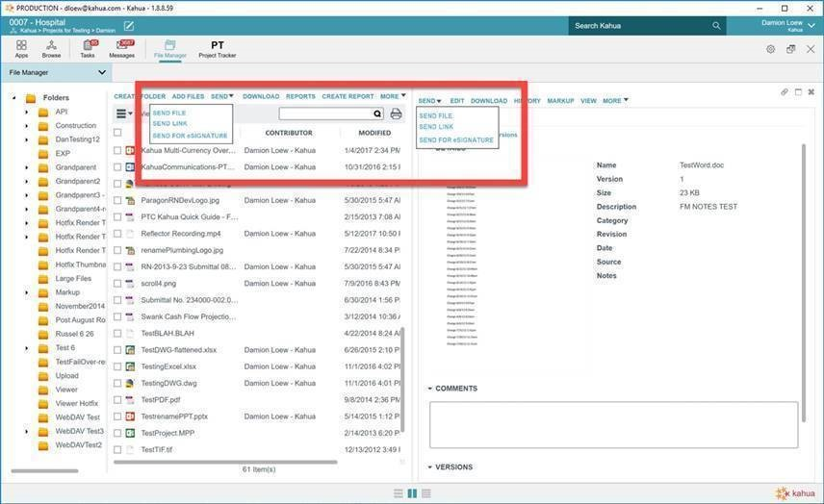Open the File Manager dropdown chevron
Screen dimensions: 824x504
101,72
